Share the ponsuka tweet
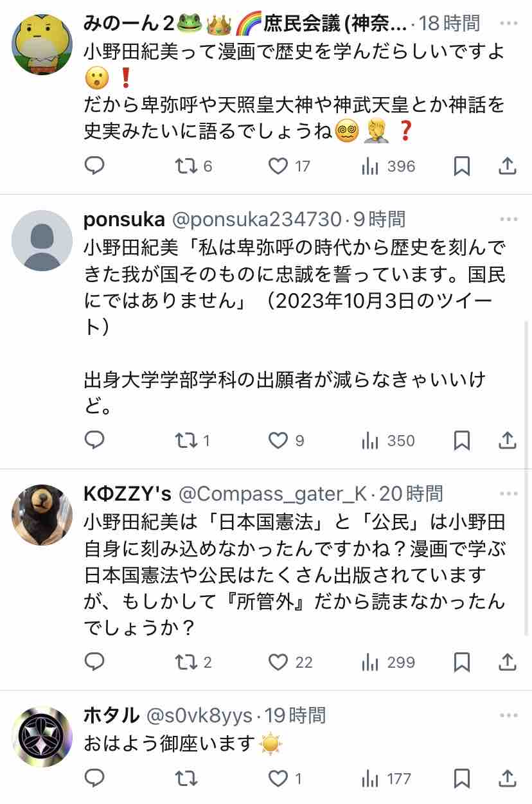 508,441
